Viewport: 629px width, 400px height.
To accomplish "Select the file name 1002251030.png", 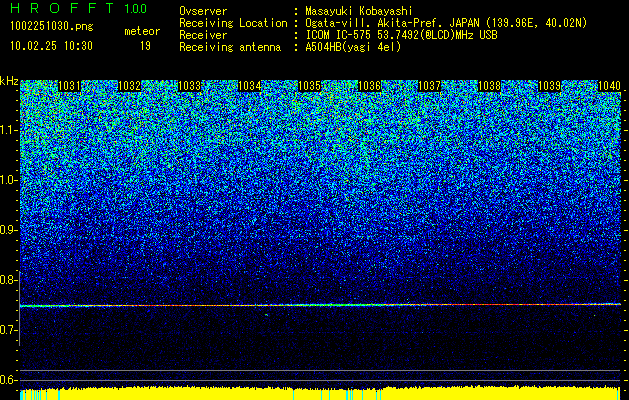I will pos(52,27).
